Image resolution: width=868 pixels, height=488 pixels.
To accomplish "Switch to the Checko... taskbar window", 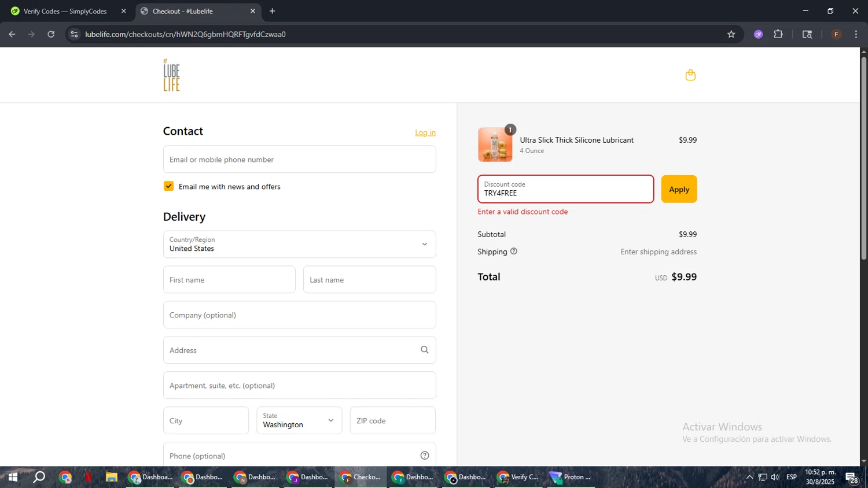I will click(361, 477).
